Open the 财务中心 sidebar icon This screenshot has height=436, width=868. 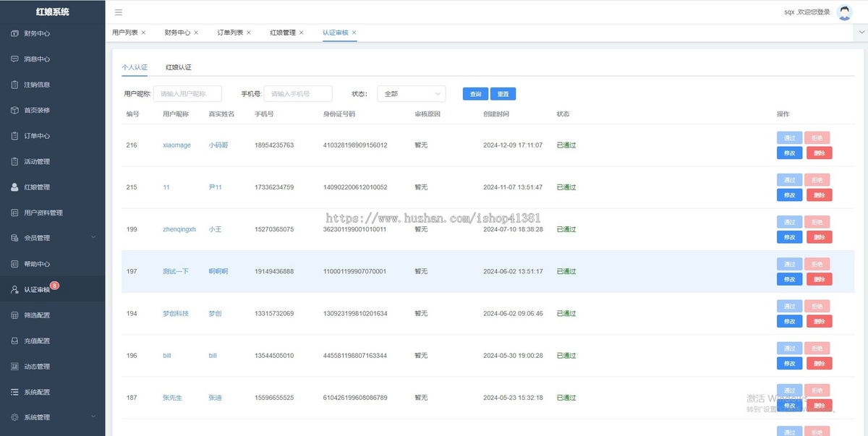(x=14, y=33)
